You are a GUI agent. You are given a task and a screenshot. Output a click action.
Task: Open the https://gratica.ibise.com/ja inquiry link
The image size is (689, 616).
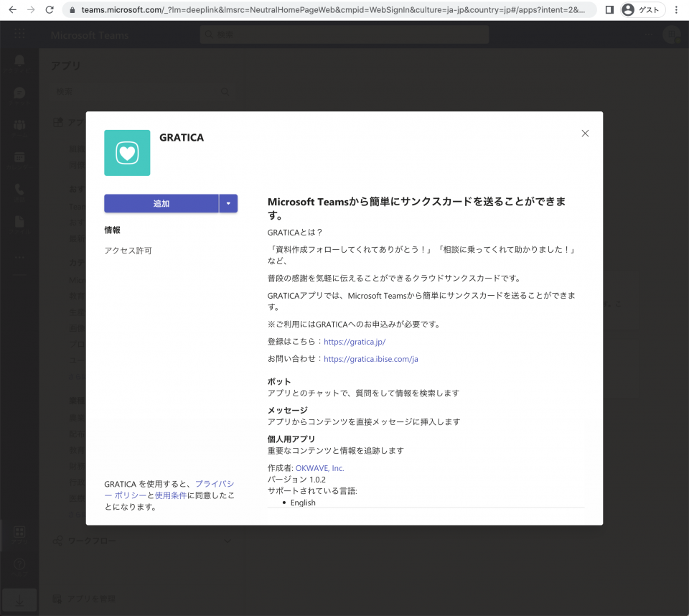371,359
